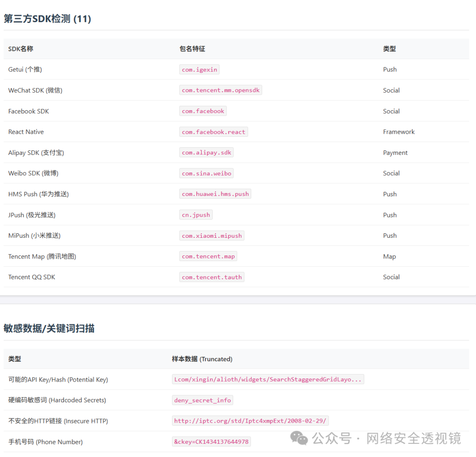Screen dimensions: 476x457
Task: Click the 敏感数据/关键词扫描 heading
Action: pyautogui.click(x=49, y=329)
